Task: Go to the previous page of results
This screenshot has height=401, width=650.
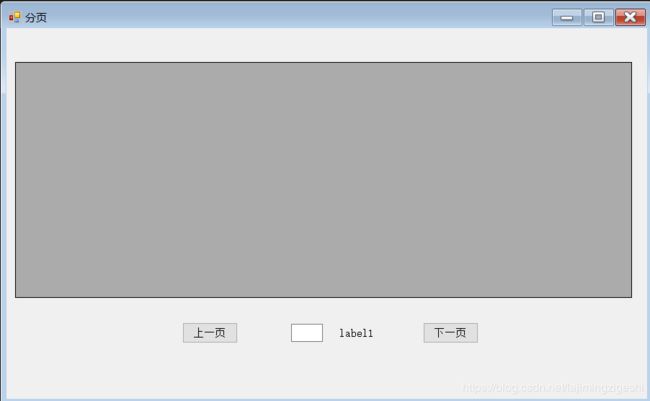Action: [x=210, y=333]
